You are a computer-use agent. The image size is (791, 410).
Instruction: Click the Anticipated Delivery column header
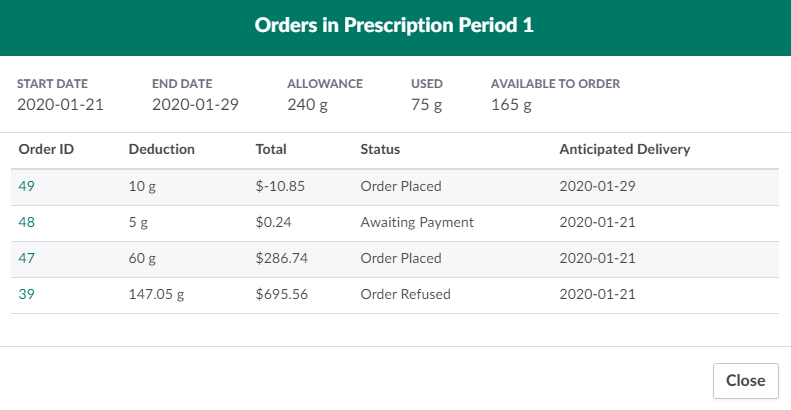click(624, 149)
